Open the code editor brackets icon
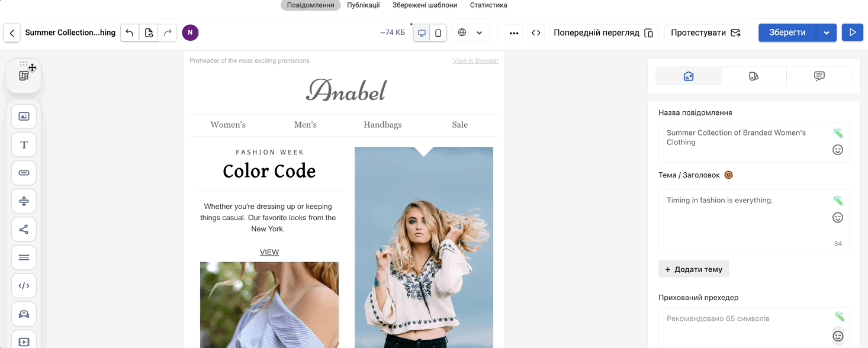The width and height of the screenshot is (868, 348). click(x=536, y=33)
